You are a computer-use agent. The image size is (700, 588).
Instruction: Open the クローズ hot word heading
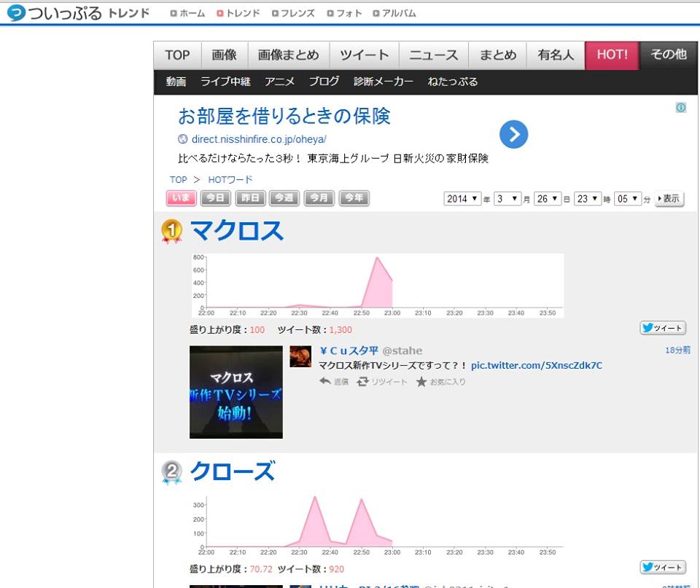pyautogui.click(x=232, y=471)
